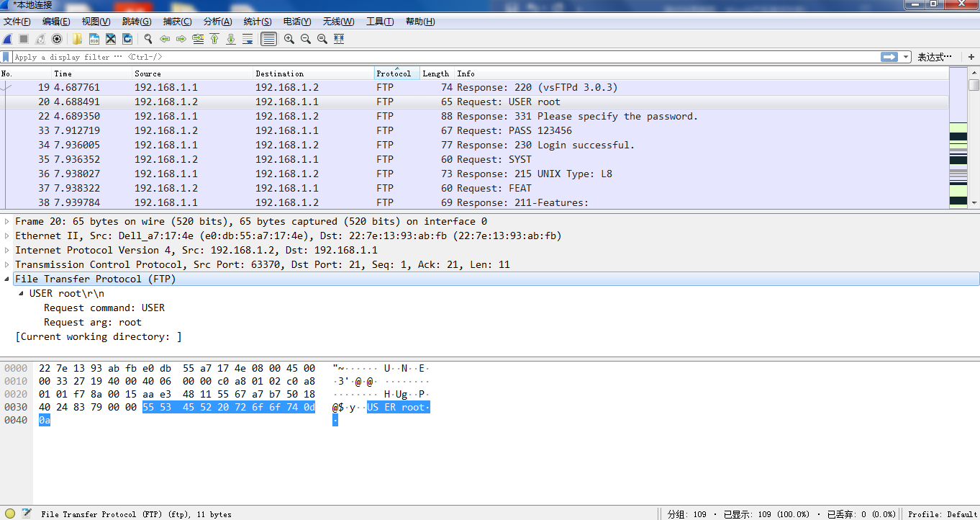Start capturing packets with shark fin icon

pyautogui.click(x=7, y=39)
